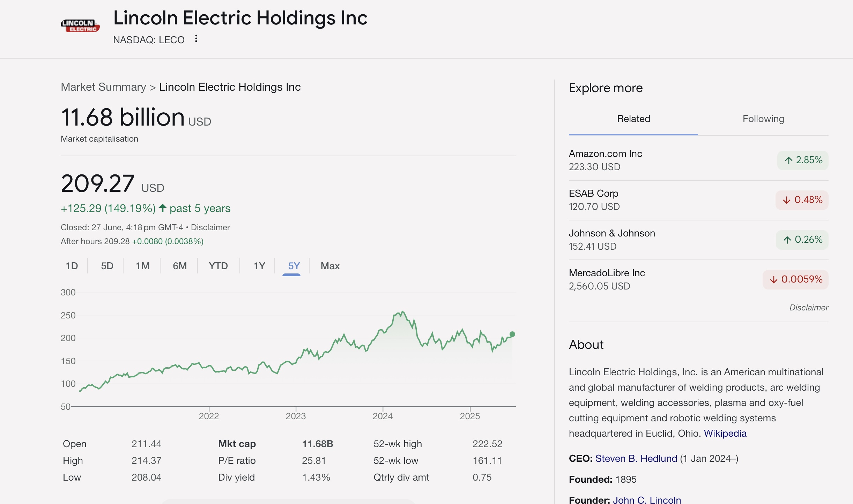The width and height of the screenshot is (853, 504).
Task: Switch chart to 1M range
Action: click(142, 266)
